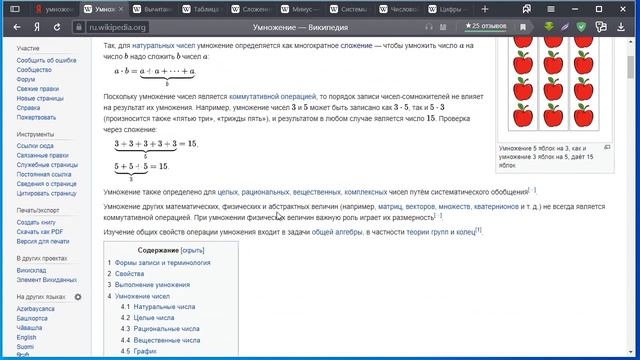Open the кватернионов link
Screen dimensions: 640x360
496,207
